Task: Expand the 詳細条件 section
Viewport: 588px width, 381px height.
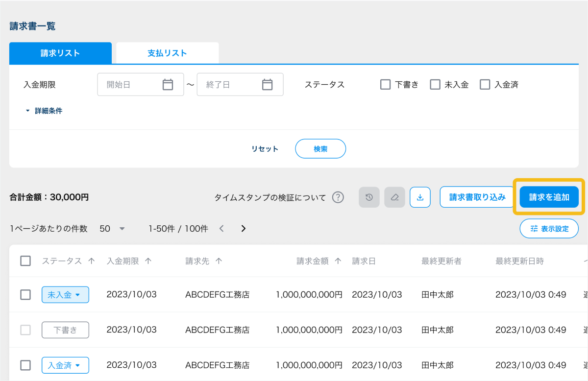Action: coord(44,111)
